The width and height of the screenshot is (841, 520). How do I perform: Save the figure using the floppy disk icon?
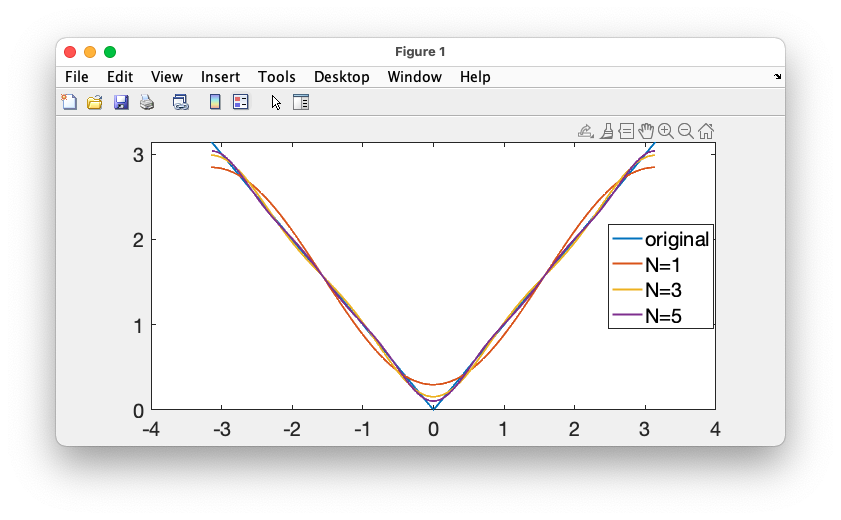(121, 102)
